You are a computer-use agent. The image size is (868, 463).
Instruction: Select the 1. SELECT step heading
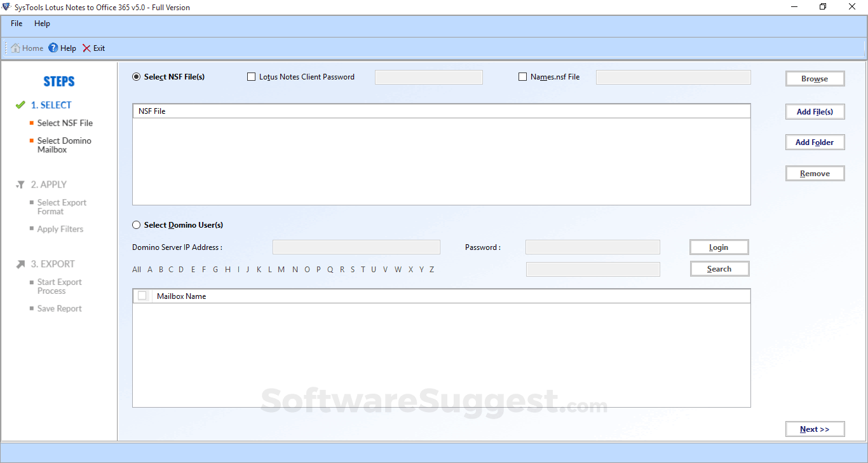[x=51, y=105]
